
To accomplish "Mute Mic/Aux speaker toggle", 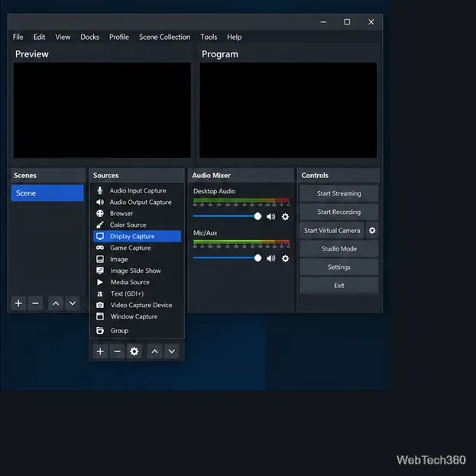I will pyautogui.click(x=270, y=258).
